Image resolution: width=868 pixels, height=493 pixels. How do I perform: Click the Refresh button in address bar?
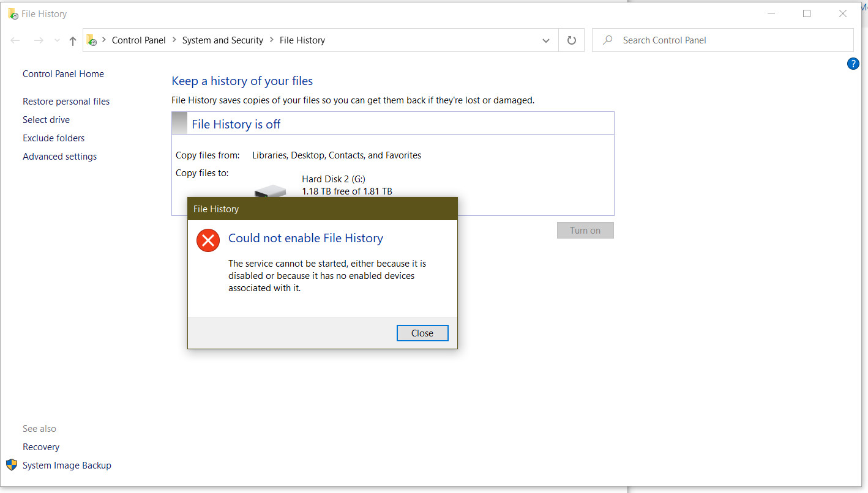[572, 40]
